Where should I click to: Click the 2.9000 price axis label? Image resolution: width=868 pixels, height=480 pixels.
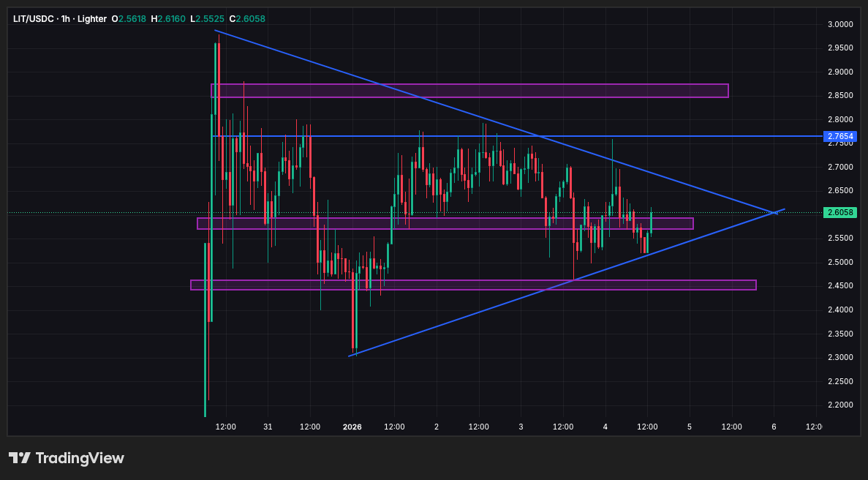point(840,72)
